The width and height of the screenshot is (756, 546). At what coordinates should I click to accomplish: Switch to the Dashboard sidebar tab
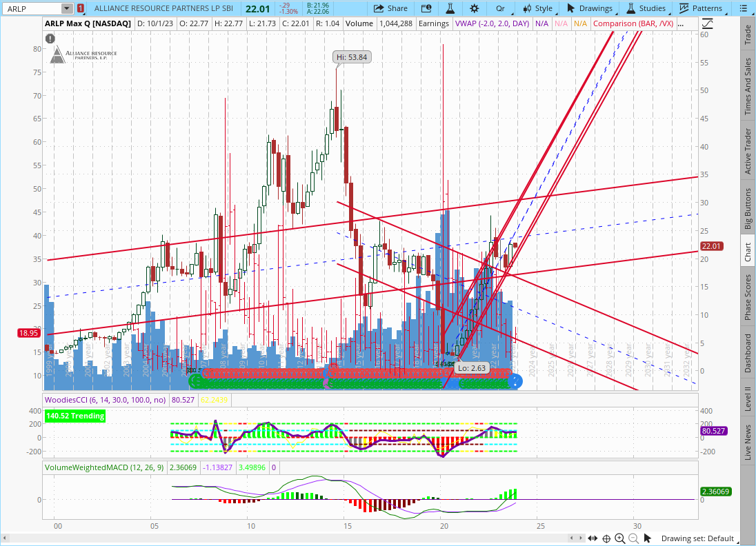[x=748, y=353]
